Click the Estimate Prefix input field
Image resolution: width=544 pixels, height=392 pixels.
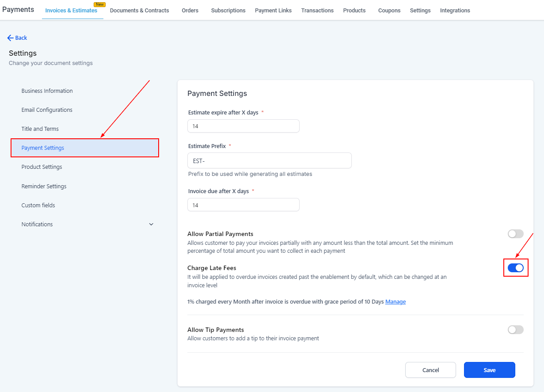coord(269,161)
